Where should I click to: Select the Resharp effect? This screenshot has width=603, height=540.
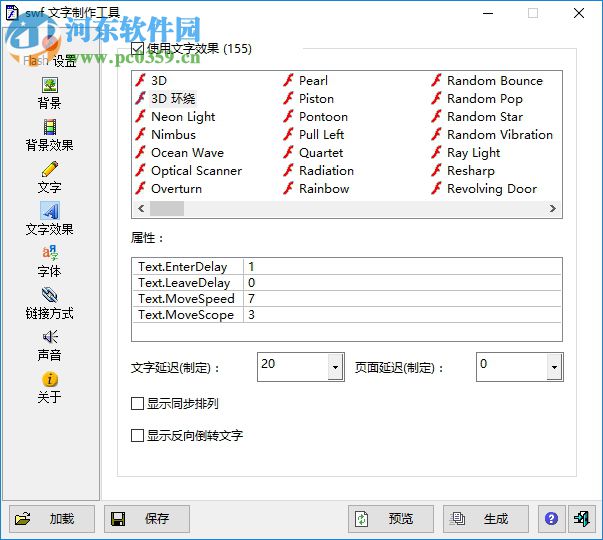pos(471,171)
